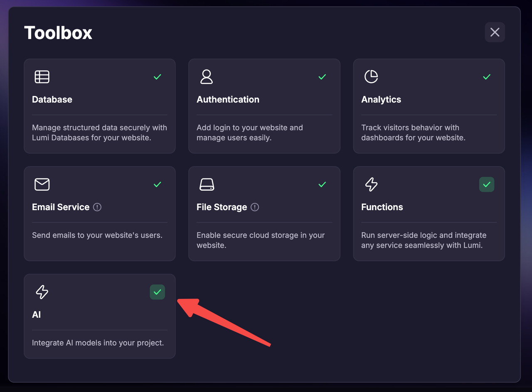
Task: Select the AI card title
Action: [x=37, y=315]
